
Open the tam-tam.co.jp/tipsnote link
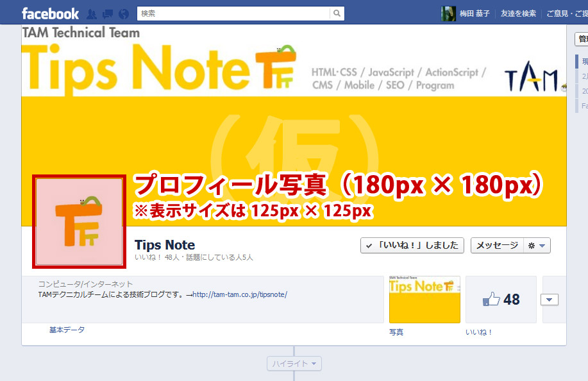click(240, 295)
